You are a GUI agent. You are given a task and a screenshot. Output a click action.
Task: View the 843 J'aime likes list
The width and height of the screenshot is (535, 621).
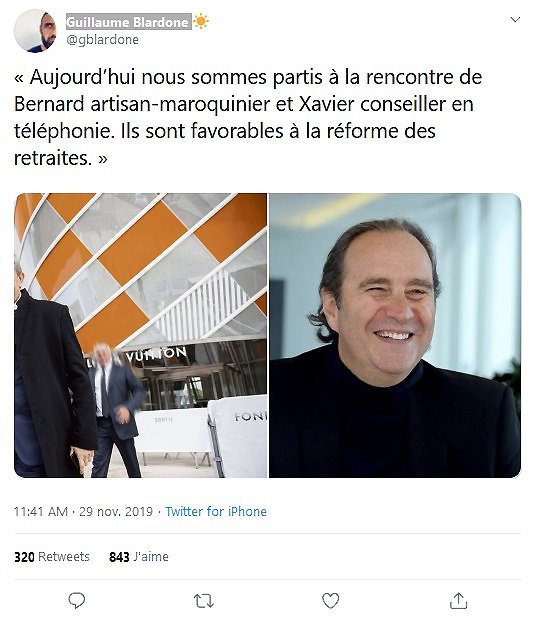139,556
